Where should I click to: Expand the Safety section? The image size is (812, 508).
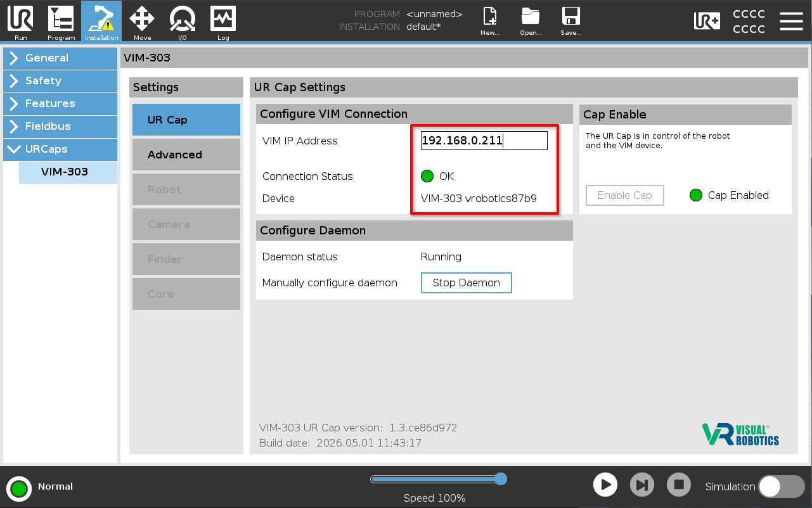click(x=60, y=80)
